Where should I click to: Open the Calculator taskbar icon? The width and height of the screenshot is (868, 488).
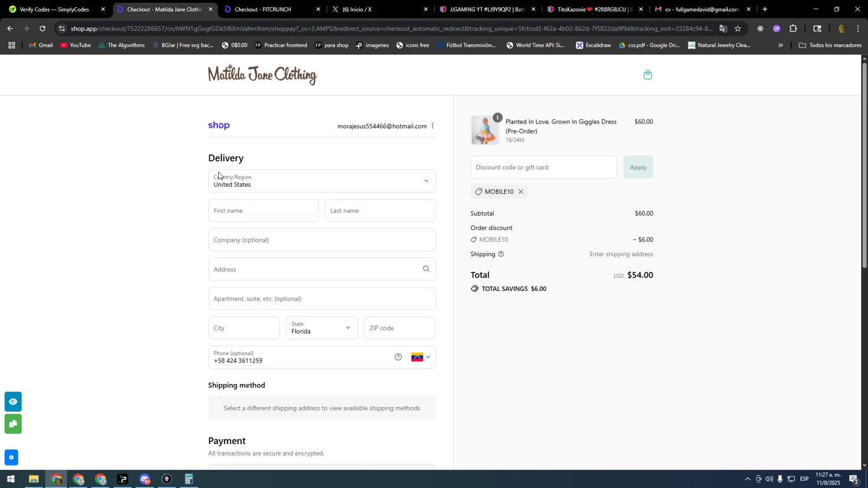click(189, 479)
